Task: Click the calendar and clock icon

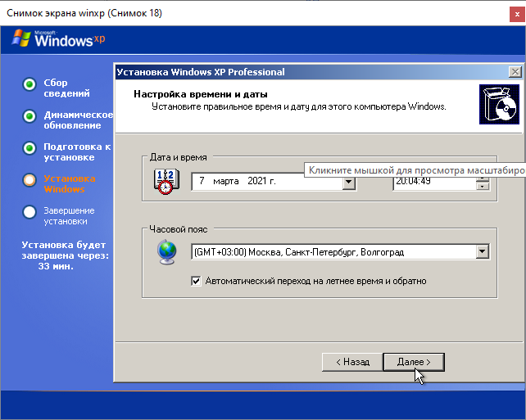Action: 166,181
